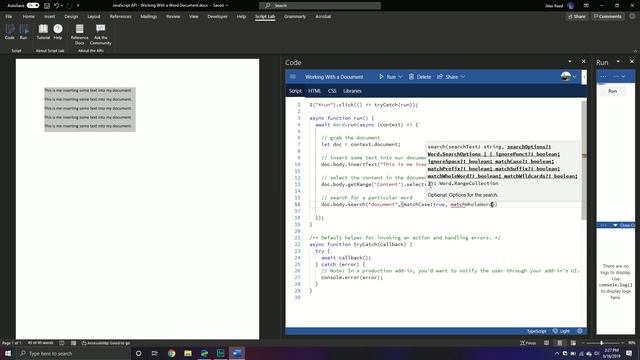Open the Design ribbon tab
The height and width of the screenshot is (360, 640).
(71, 17)
